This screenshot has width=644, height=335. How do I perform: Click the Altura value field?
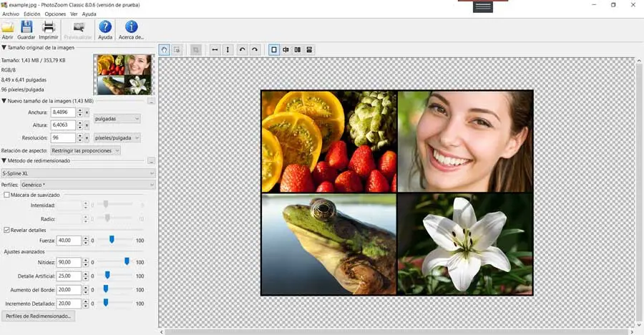pos(63,125)
